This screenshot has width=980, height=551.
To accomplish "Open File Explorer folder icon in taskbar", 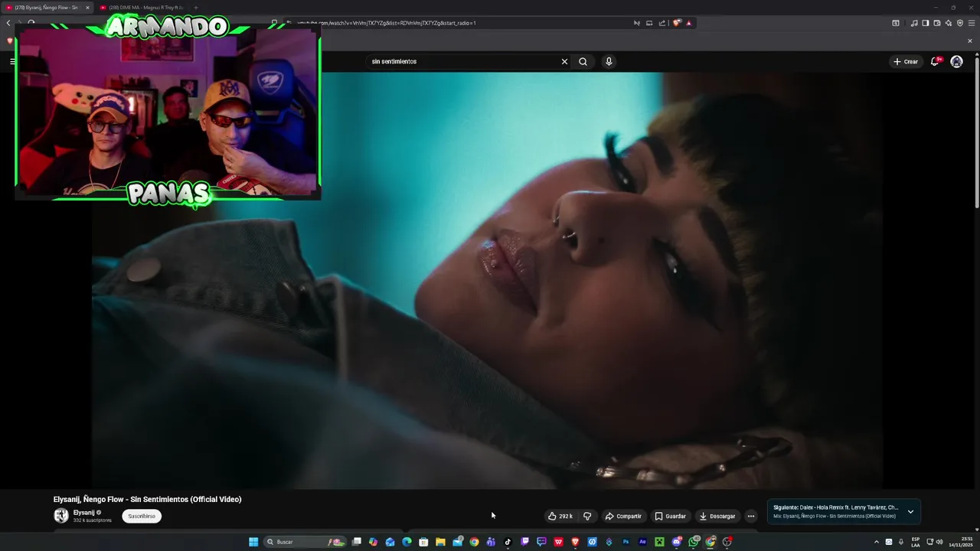I will (x=440, y=542).
